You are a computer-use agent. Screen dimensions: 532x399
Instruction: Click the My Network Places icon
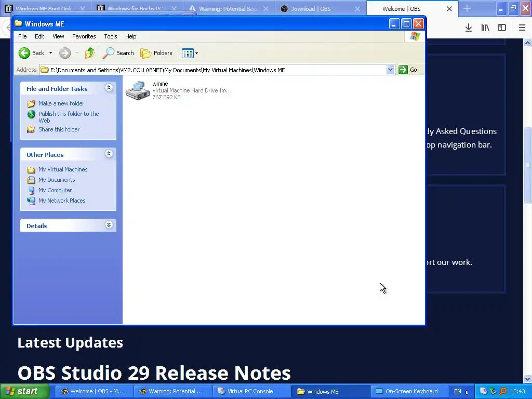(x=31, y=201)
